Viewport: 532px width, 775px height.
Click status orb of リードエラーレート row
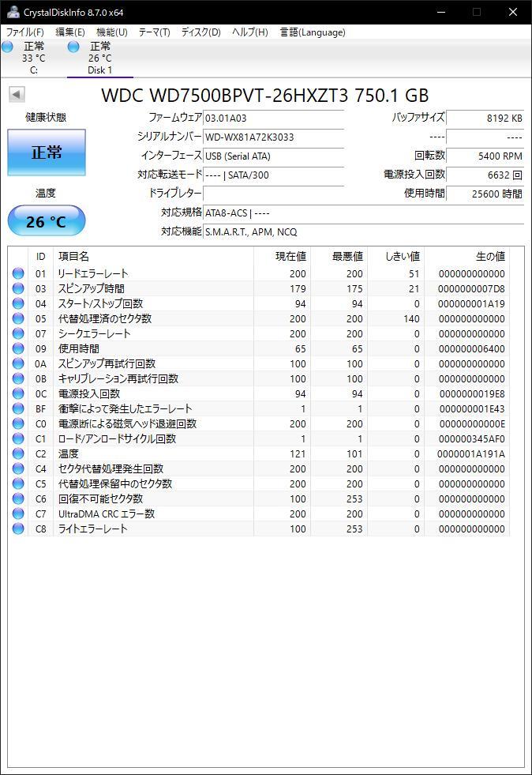(x=18, y=273)
